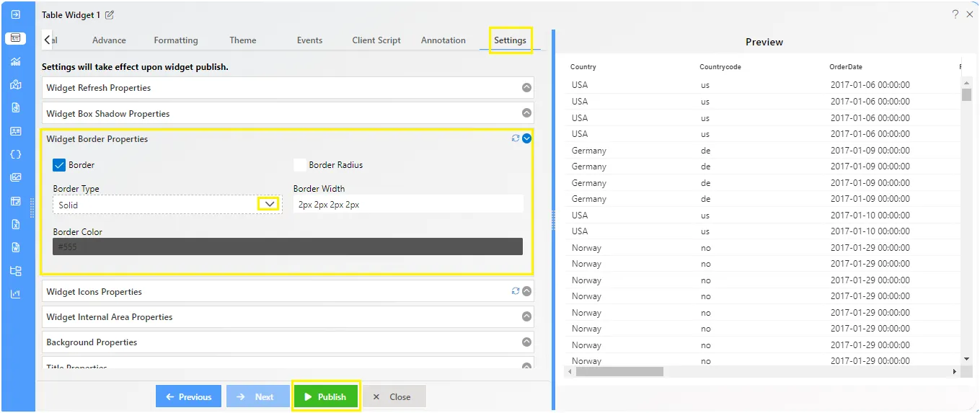
Task: Click the curly braces icon in sidebar
Action: [x=16, y=154]
